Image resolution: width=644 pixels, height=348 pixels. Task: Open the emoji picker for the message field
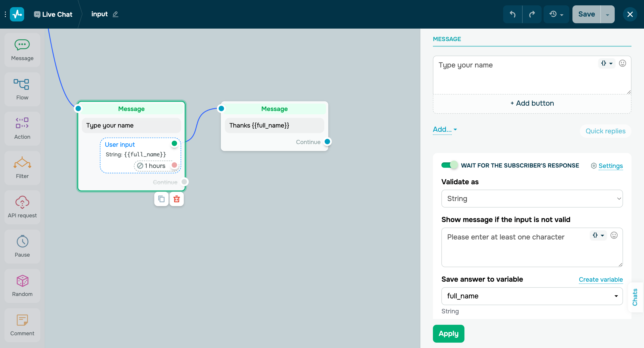click(x=623, y=63)
